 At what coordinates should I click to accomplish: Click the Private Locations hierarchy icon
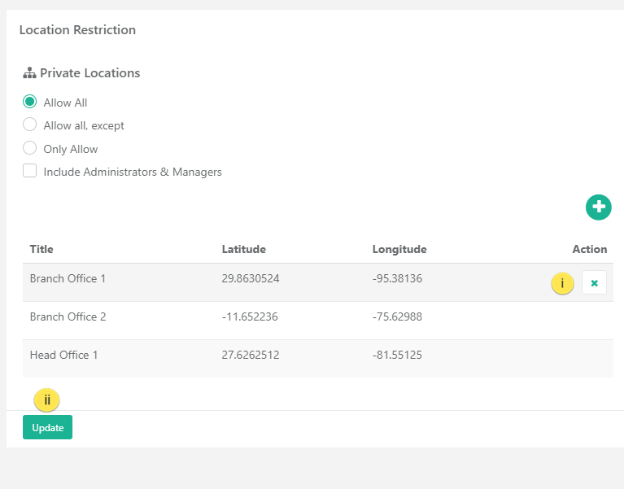click(28, 73)
